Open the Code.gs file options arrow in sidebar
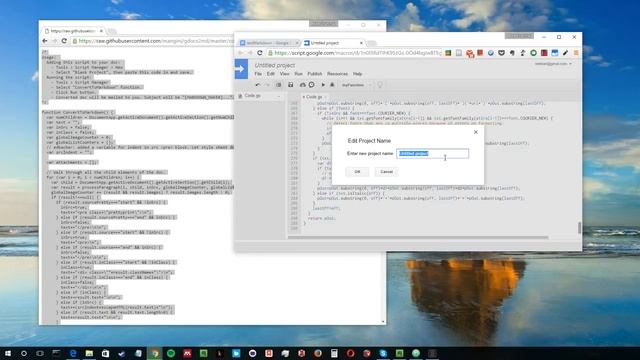 (279, 96)
